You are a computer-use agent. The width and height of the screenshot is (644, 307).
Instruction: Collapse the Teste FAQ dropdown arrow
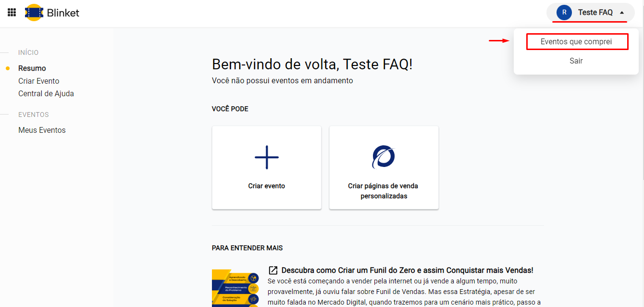[x=622, y=13]
